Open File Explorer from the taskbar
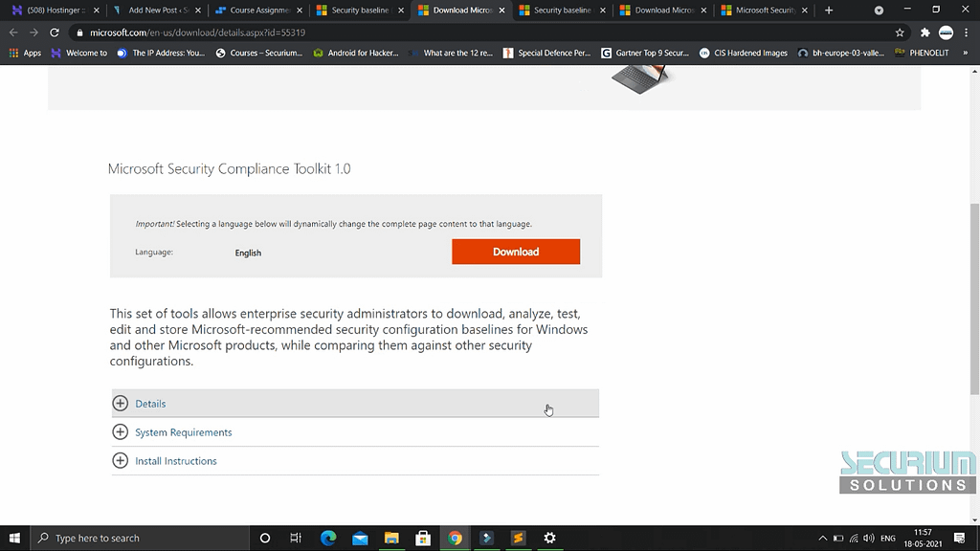 coord(391,538)
